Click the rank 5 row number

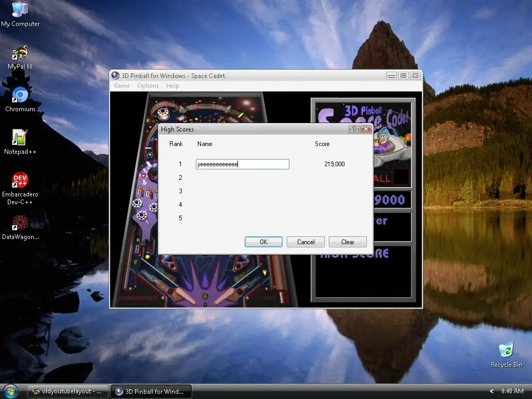click(x=180, y=218)
